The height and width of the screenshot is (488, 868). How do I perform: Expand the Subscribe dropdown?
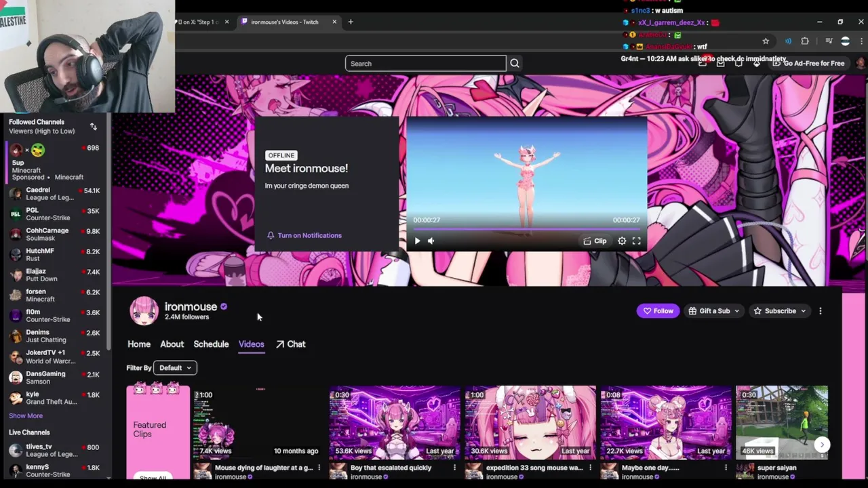click(780, 311)
